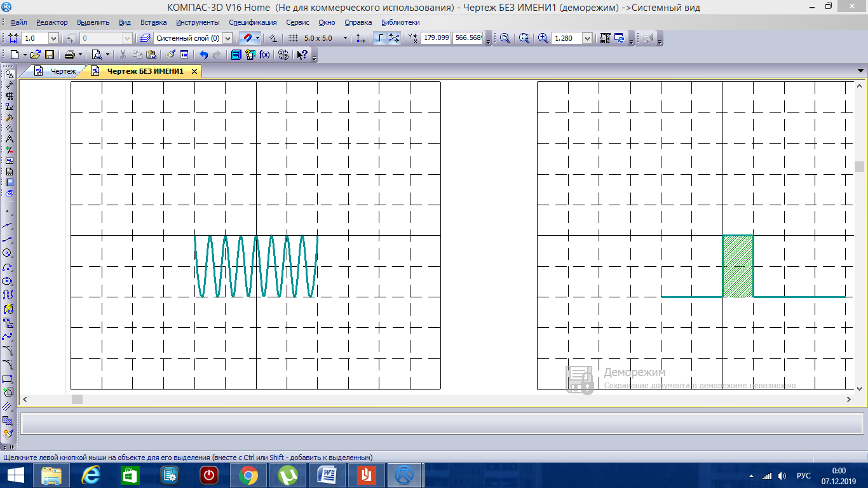Click the horizontal scrollbar right arrow
Image resolution: width=868 pixels, height=488 pixels.
coord(849,399)
